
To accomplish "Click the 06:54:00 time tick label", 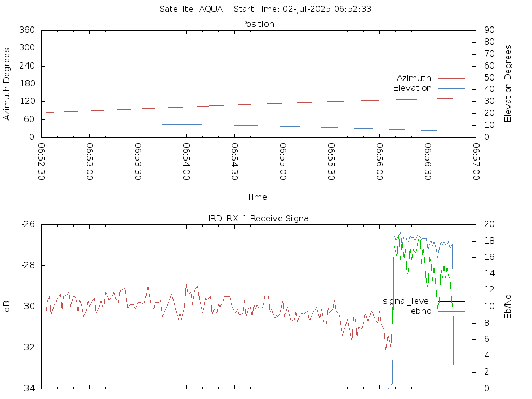I will [187, 162].
